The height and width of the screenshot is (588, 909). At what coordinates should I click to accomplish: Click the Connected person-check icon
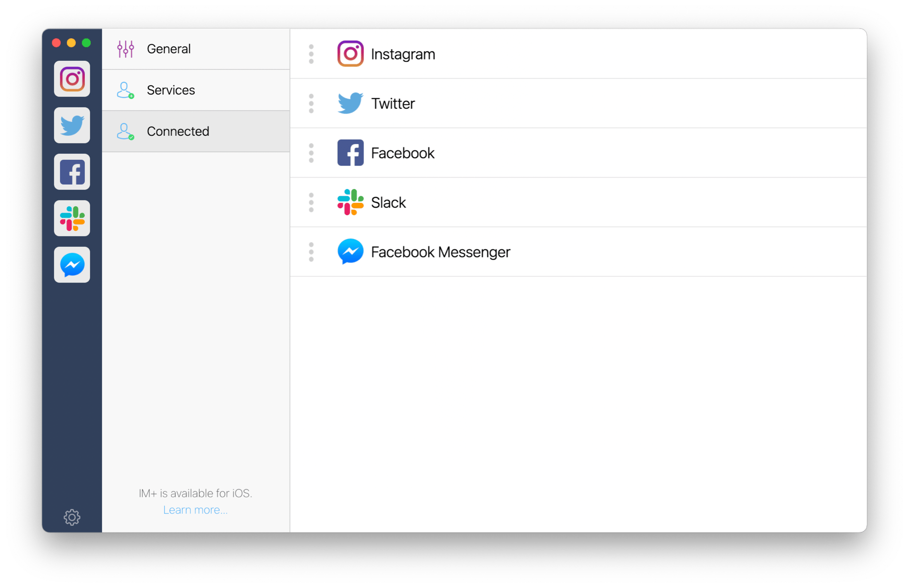[126, 131]
